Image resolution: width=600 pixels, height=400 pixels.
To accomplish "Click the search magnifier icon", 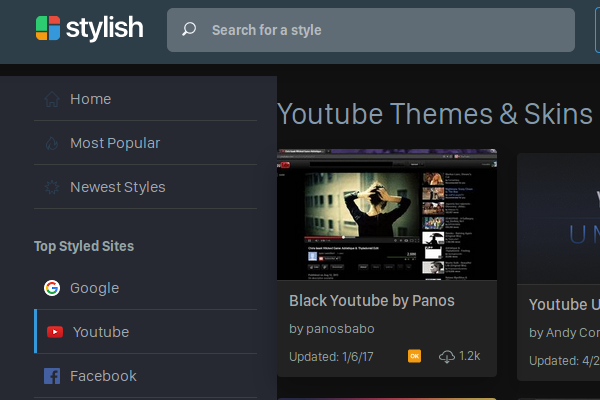I will [189, 29].
